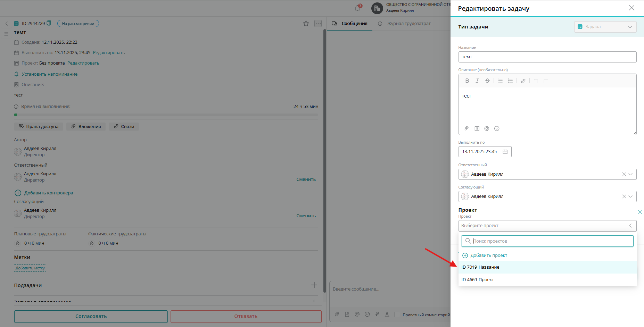Screen dimensions: 644x327
Task: Add task to favorites with star
Action: click(x=306, y=24)
